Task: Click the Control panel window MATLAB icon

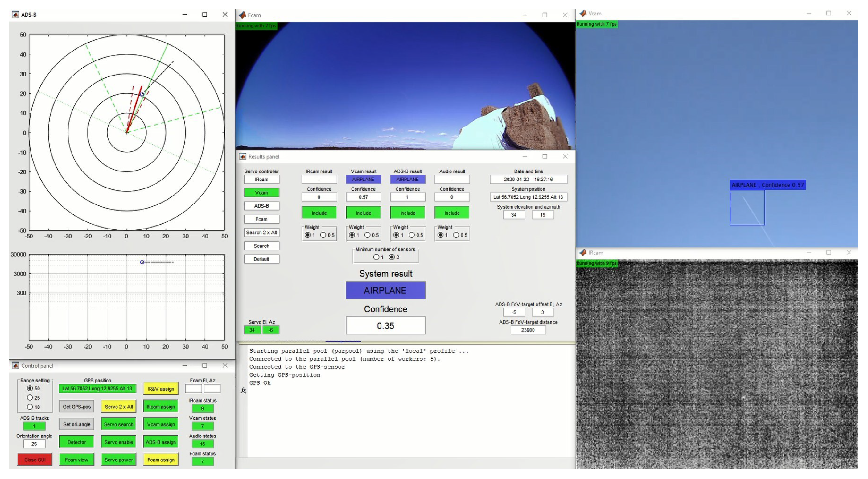Action: pos(15,366)
